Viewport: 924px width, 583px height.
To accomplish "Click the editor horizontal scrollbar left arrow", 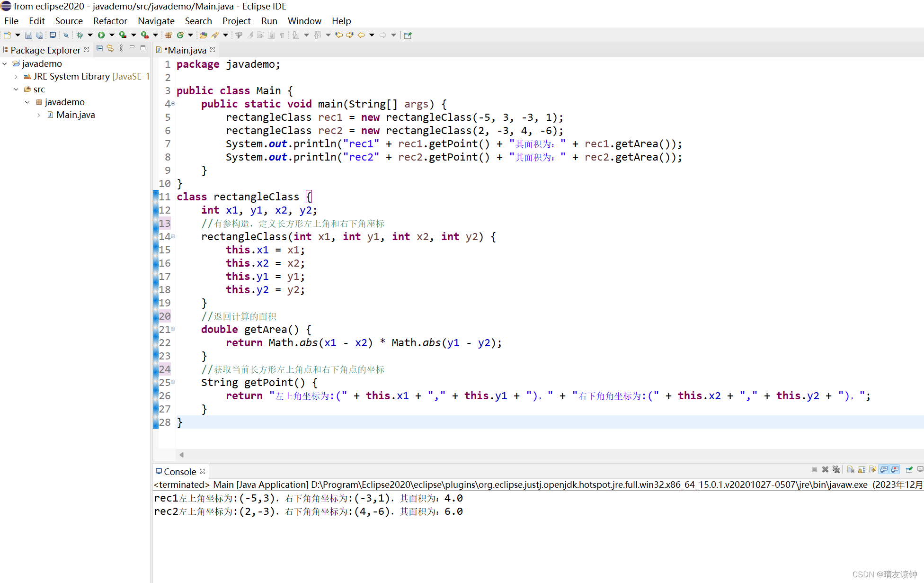I will point(181,455).
